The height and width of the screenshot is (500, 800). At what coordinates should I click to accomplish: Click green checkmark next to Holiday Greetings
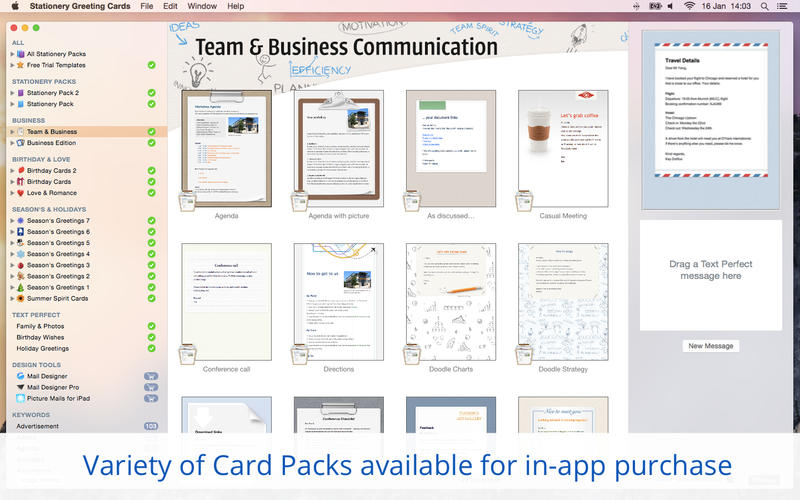pos(151,349)
